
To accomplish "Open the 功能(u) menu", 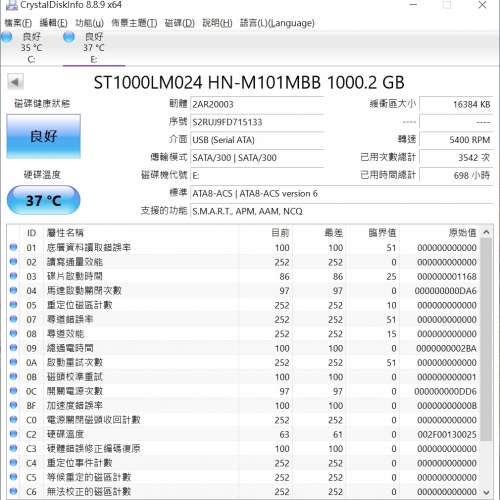I will click(89, 23).
